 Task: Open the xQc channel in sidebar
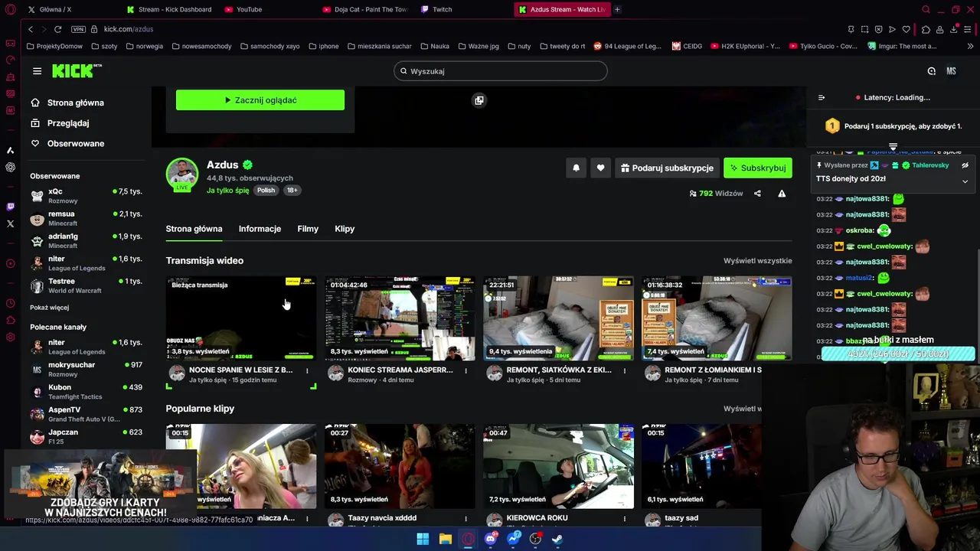coord(86,196)
